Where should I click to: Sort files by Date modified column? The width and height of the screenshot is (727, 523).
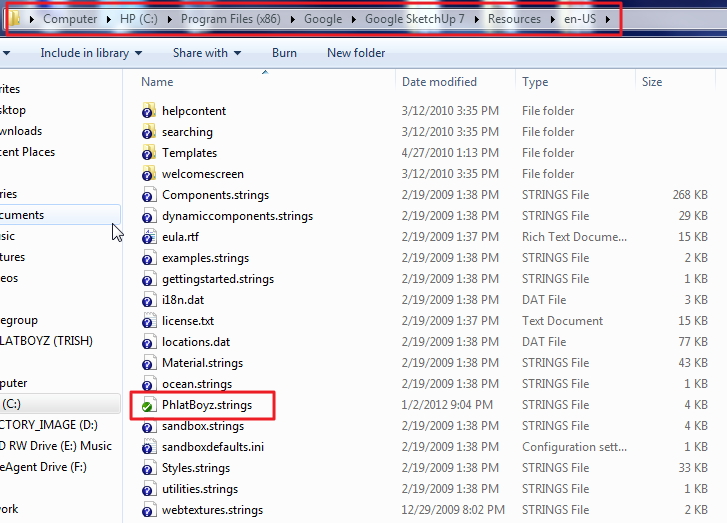(439, 82)
